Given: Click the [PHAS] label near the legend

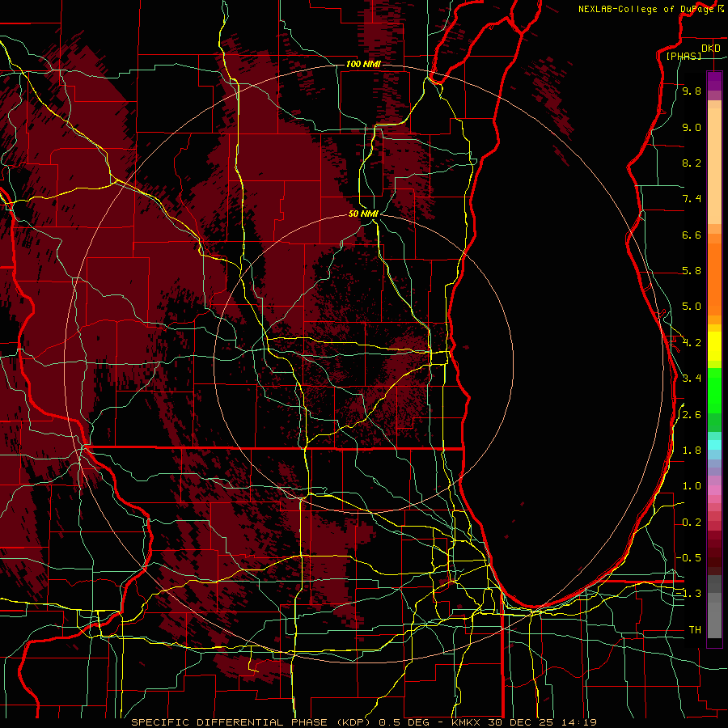Looking at the screenshot, I should coord(684,56).
